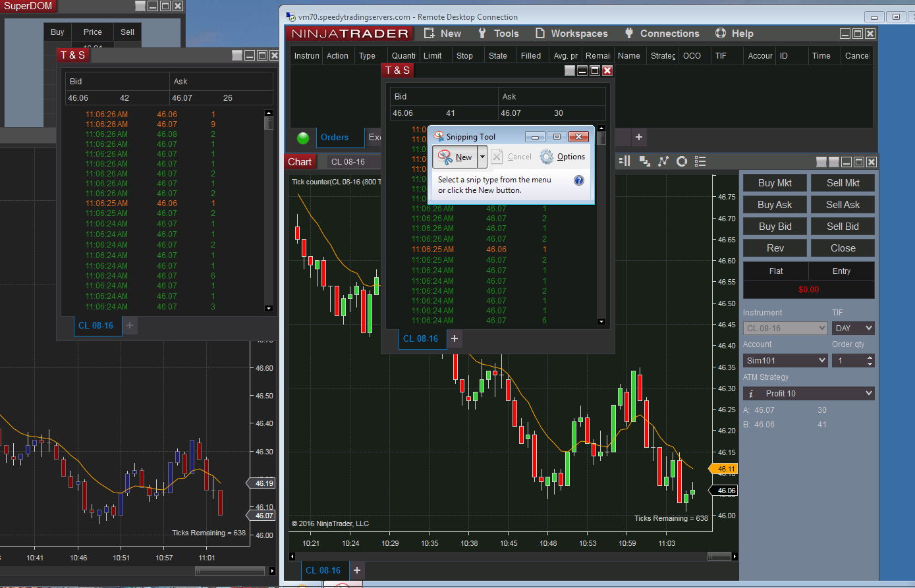The width and height of the screenshot is (915, 588).
Task: Open the TIF dropdown set to DAY
Action: 853,328
